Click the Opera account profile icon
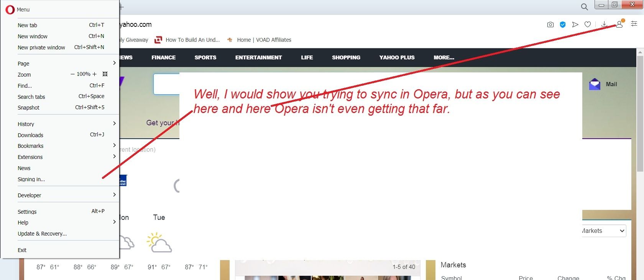The image size is (644, 280). [619, 25]
